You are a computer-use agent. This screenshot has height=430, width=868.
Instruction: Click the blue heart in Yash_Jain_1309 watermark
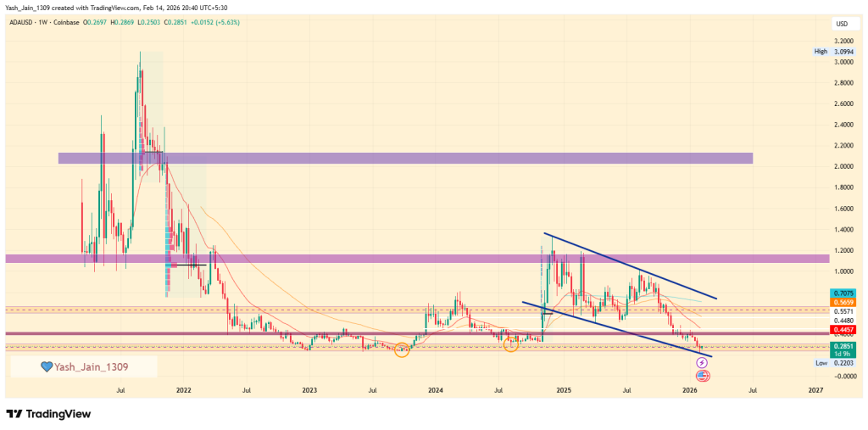47,366
